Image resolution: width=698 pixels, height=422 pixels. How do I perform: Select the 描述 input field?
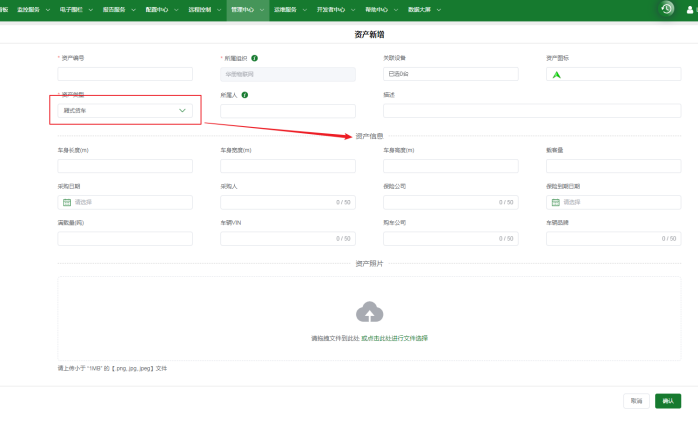[532, 110]
